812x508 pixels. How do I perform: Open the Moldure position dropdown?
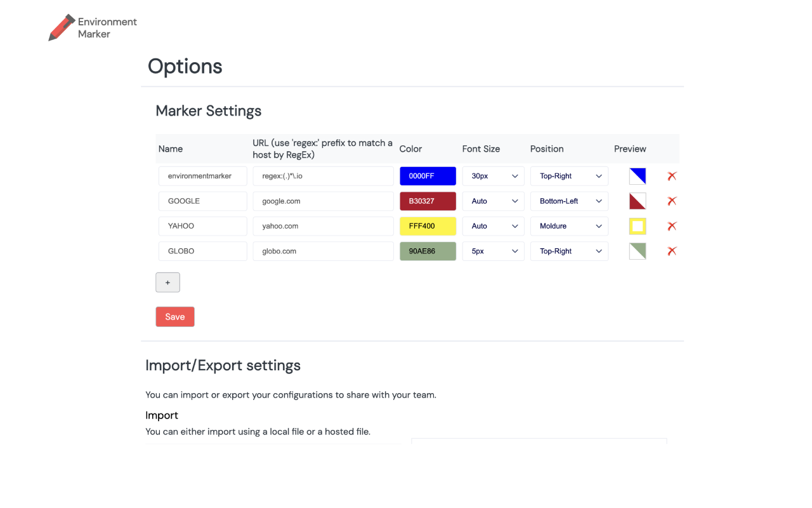coord(569,226)
